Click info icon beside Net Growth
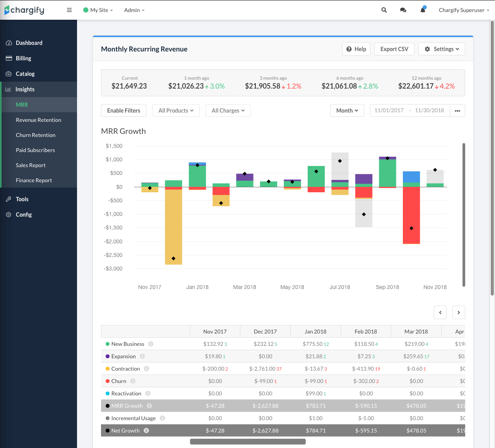Screen dimensions: 495x448 point(146,431)
